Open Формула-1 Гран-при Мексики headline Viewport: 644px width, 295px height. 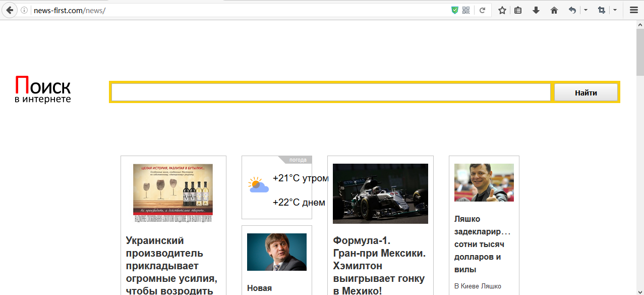click(379, 266)
